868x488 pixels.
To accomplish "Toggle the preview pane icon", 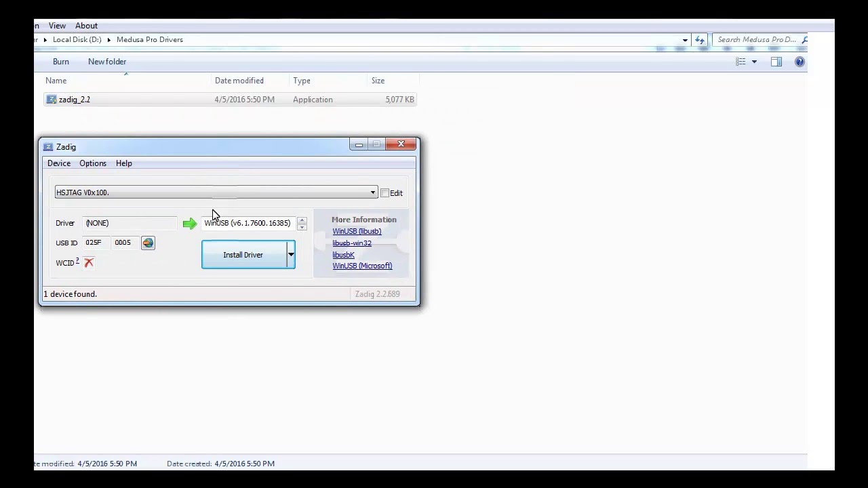I will pos(776,62).
